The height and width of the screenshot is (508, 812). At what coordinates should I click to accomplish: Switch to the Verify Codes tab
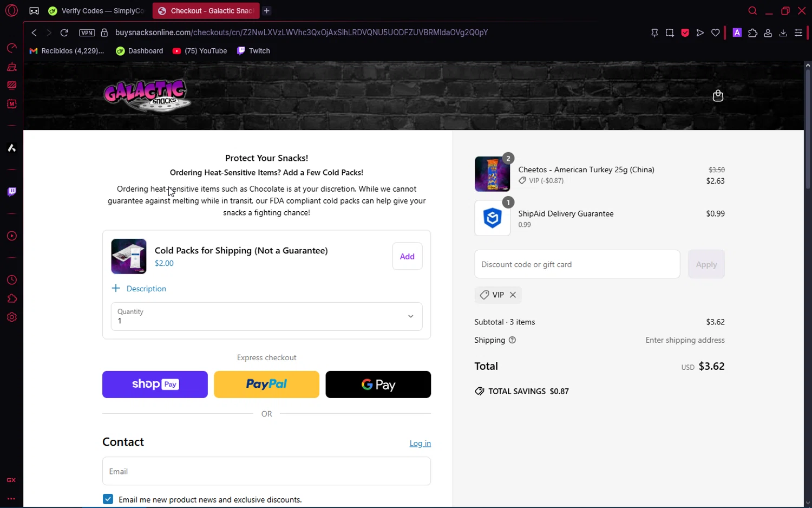96,11
